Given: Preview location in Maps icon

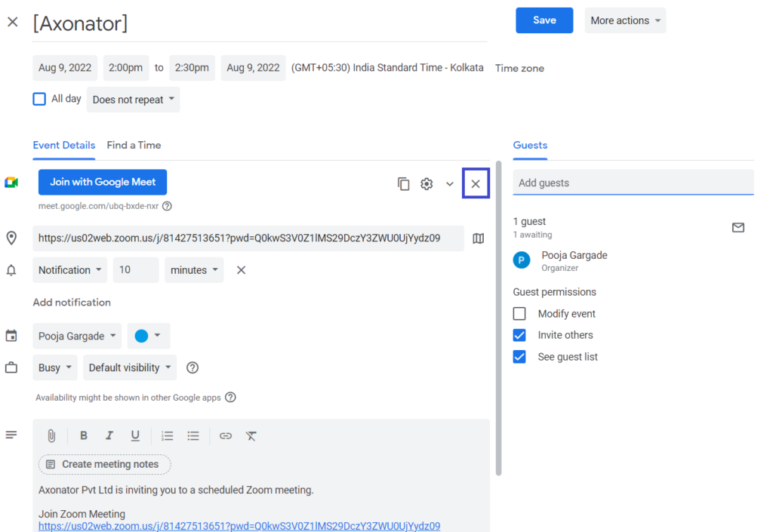Looking at the screenshot, I should [478, 238].
